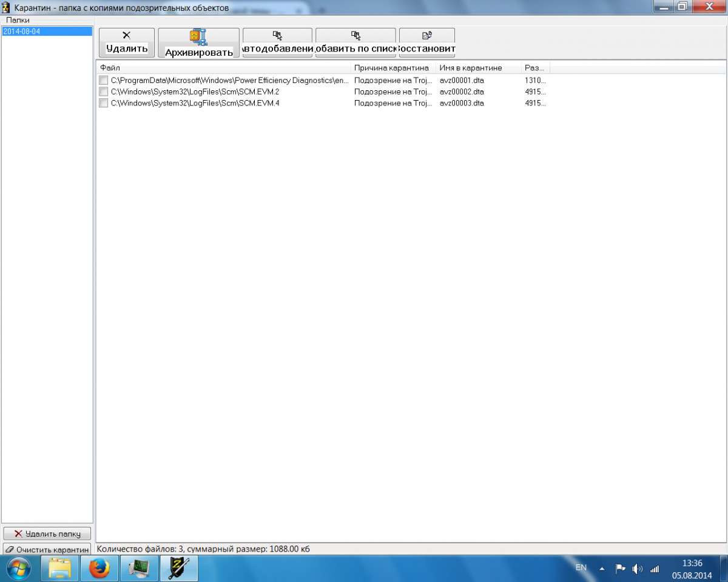This screenshot has width=728, height=582.
Task: Click the EN language indicator
Action: tap(581, 567)
